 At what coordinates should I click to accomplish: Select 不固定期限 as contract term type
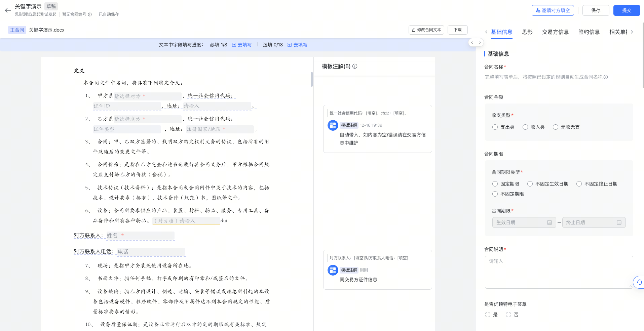coord(495,194)
